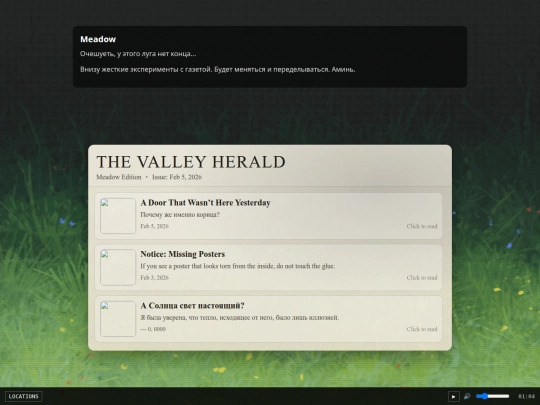The height and width of the screenshot is (405, 540).
Task: Click THE VALLEY HERALD masthead title
Action: 191,162
